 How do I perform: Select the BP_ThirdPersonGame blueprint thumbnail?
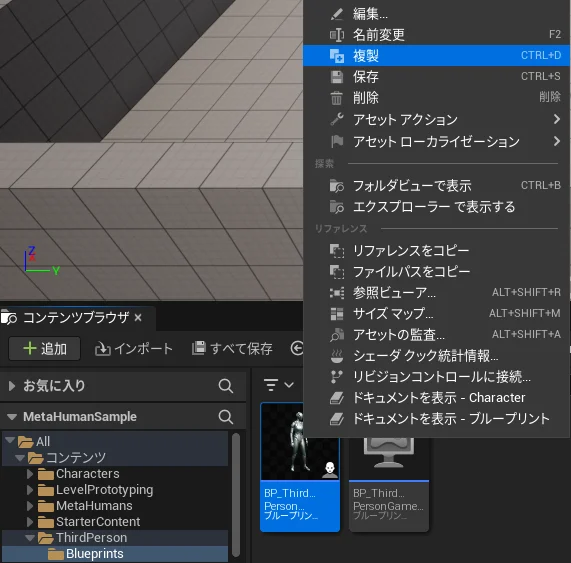click(x=389, y=484)
